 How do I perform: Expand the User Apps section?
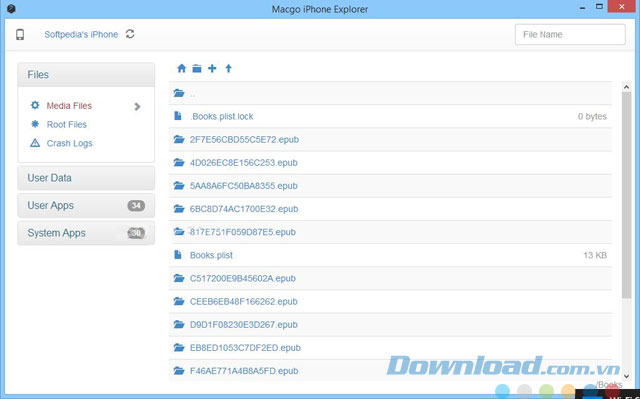pyautogui.click(x=86, y=206)
